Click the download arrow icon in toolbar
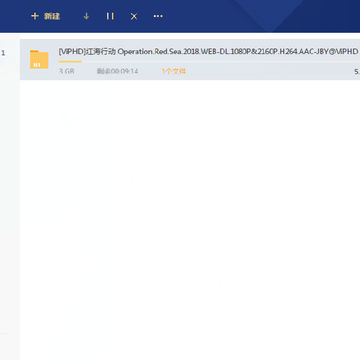Image resolution: width=360 pixels, height=360 pixels. point(86,16)
